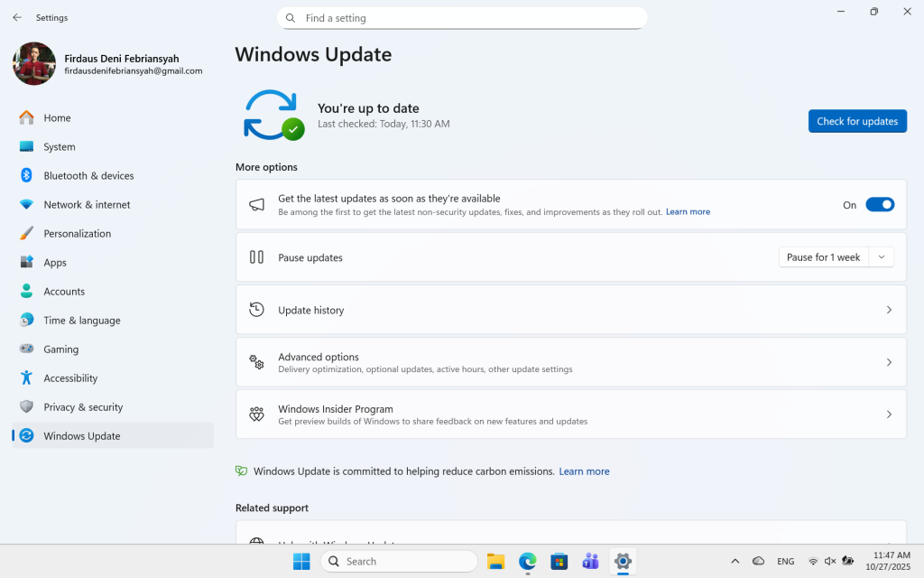This screenshot has height=578, width=924.
Task: Open Accessibility settings label
Action: click(70, 378)
